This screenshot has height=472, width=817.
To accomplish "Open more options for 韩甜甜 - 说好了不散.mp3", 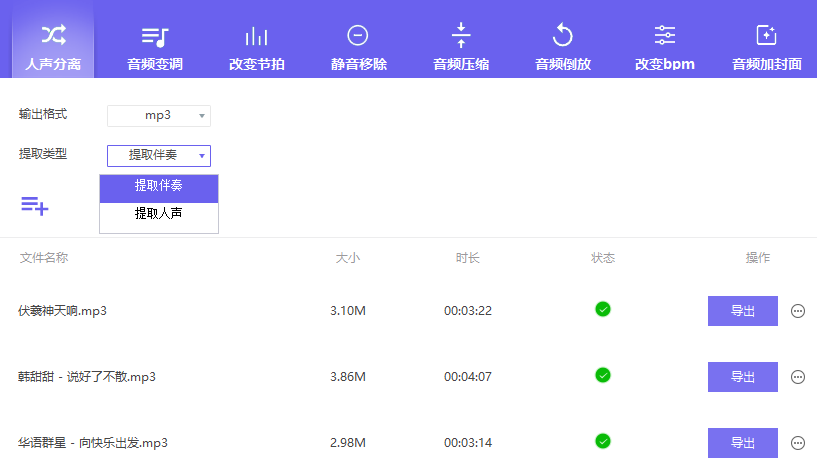I will pyautogui.click(x=798, y=377).
